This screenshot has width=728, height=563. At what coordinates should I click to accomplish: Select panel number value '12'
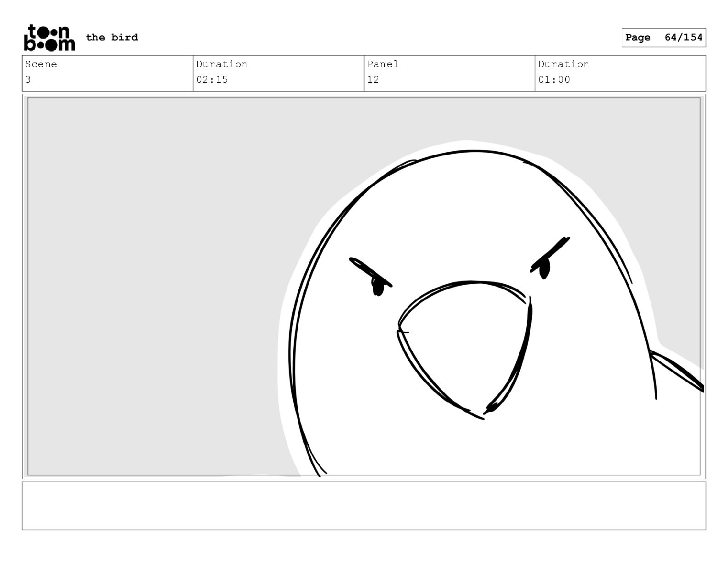click(373, 80)
